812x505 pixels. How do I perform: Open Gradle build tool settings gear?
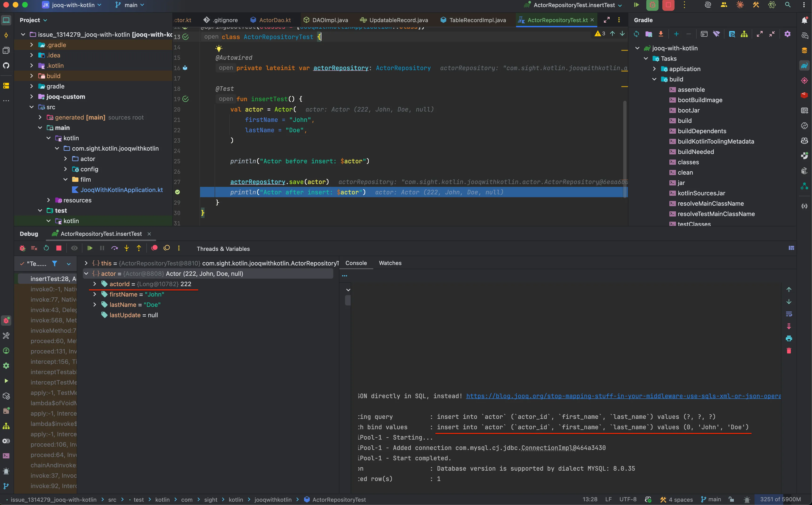788,34
